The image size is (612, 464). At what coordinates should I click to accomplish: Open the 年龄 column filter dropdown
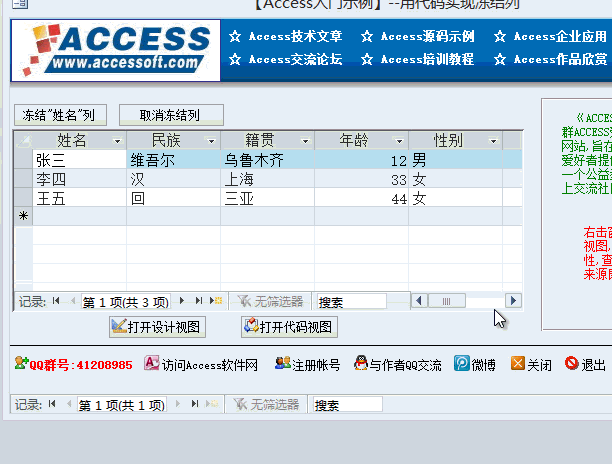tap(399, 141)
